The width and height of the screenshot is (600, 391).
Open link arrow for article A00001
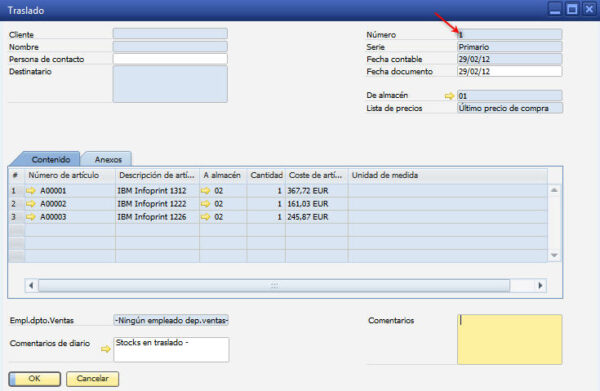pos(31,191)
